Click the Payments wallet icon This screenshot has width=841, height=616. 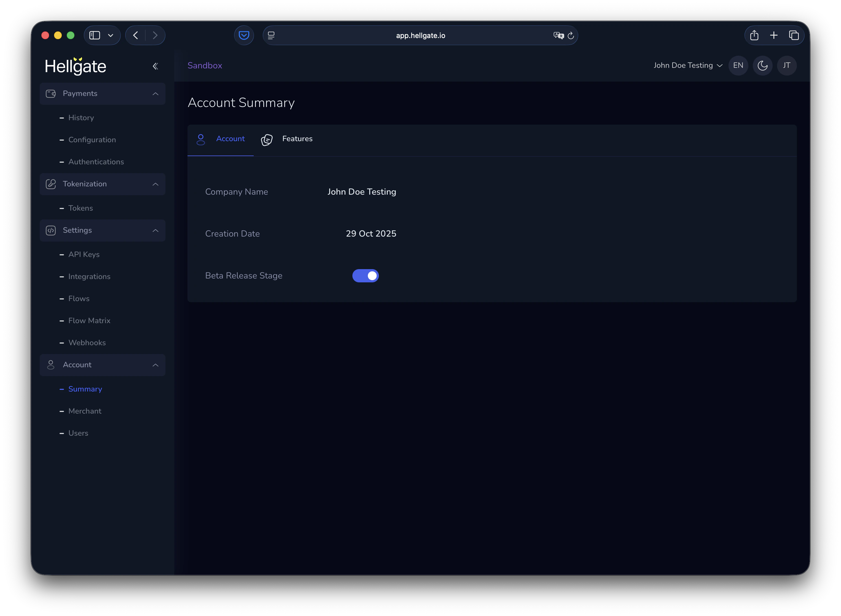(x=51, y=93)
